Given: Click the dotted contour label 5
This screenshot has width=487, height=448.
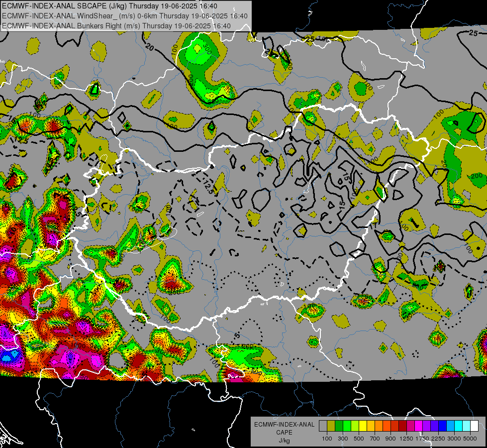Looking at the screenshot, I should click(x=238, y=336).
